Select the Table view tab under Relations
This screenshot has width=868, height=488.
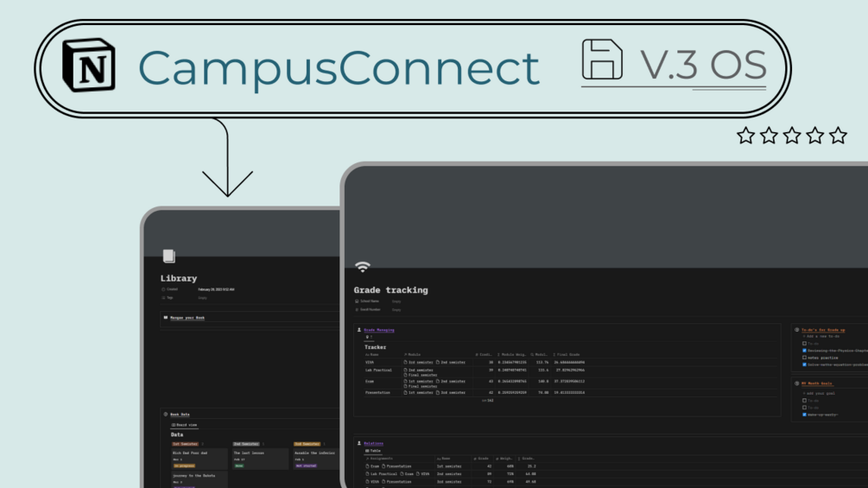373,451
